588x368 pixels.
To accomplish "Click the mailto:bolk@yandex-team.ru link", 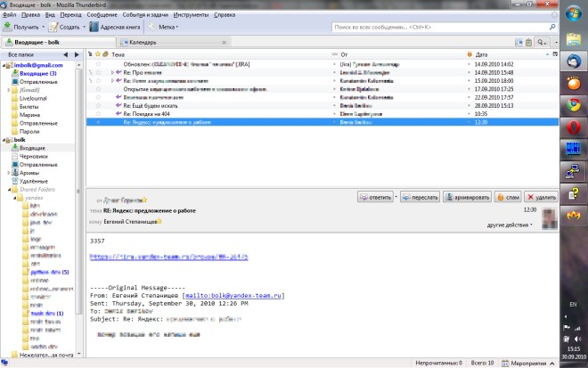I will 233,296.
